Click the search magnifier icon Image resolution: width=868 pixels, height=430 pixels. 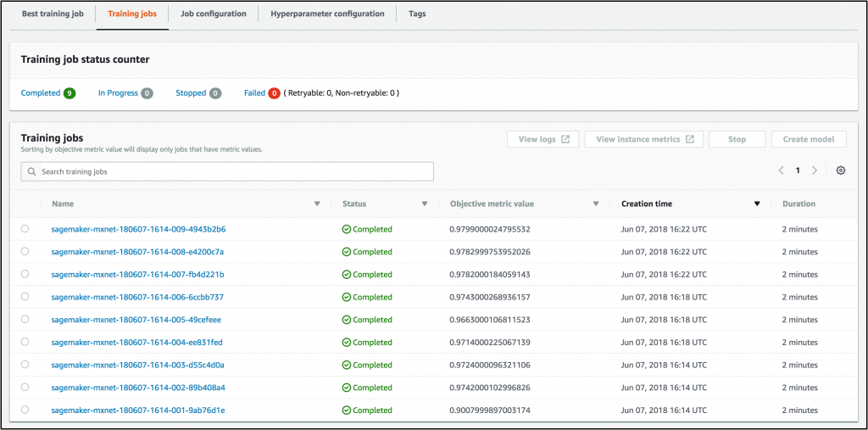click(x=31, y=172)
